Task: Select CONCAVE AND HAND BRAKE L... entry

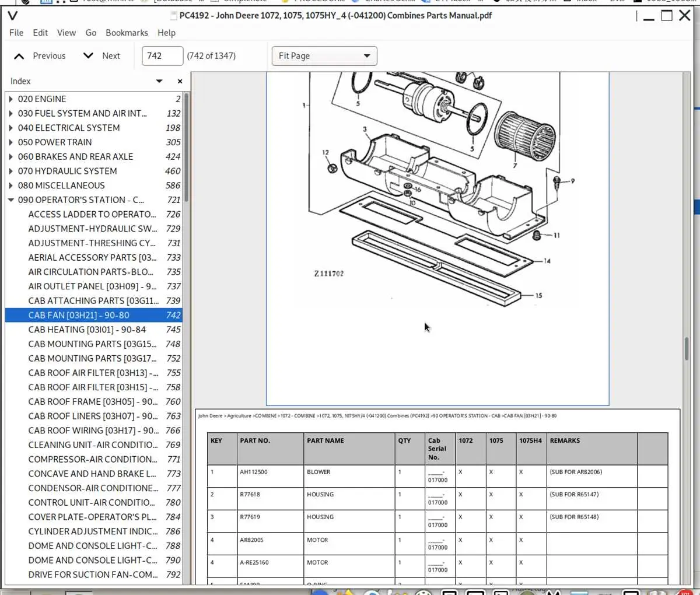Action: pos(93,473)
